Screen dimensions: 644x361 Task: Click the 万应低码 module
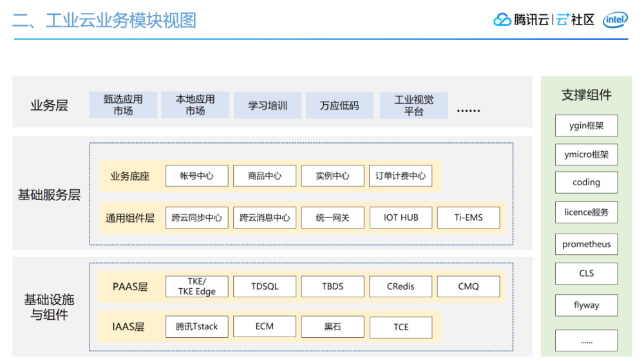tap(339, 106)
